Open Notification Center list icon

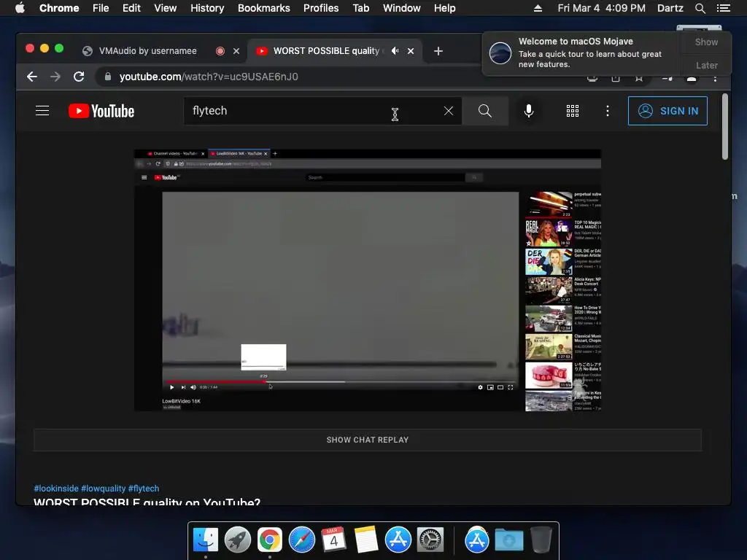pos(724,8)
